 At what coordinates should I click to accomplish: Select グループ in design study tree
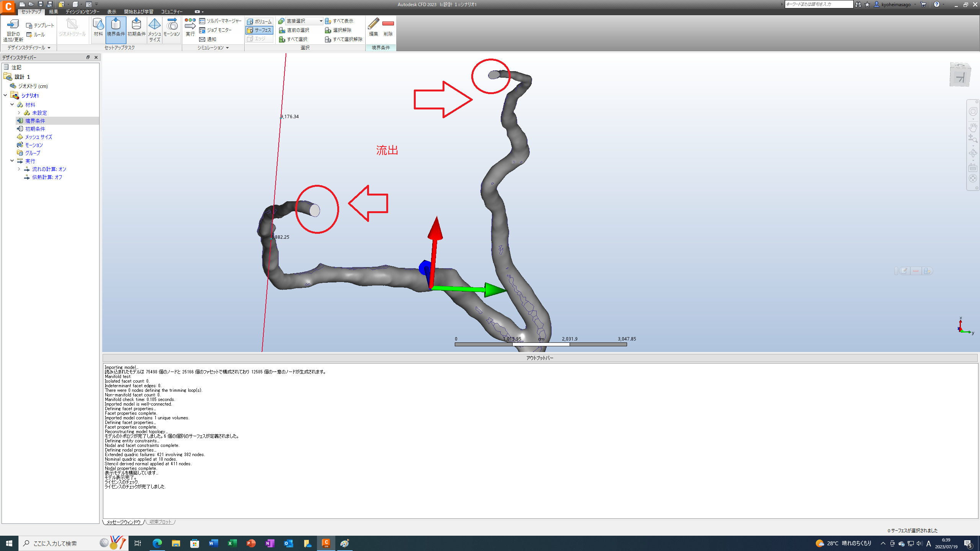[33, 153]
